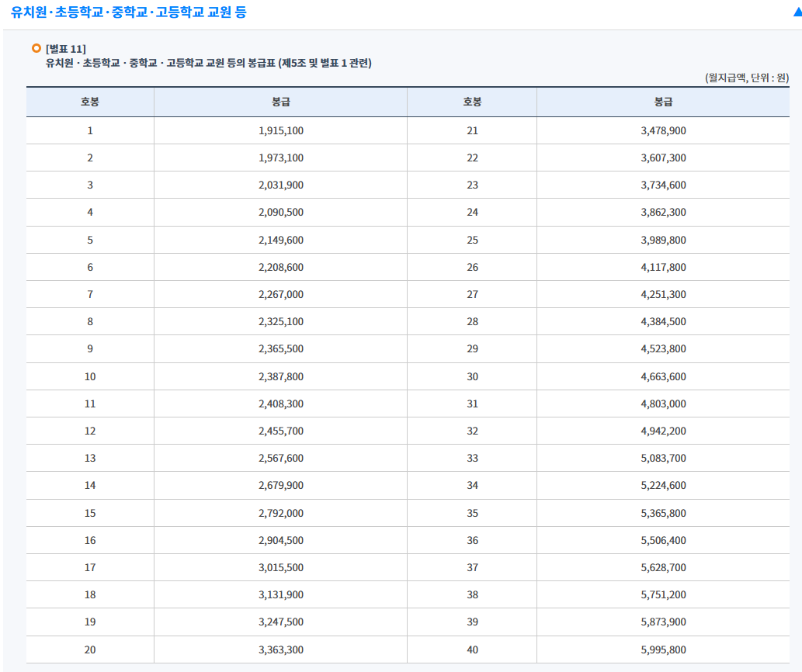
Task: Select grade 30 in the right 호봉 column
Action: tap(471, 376)
